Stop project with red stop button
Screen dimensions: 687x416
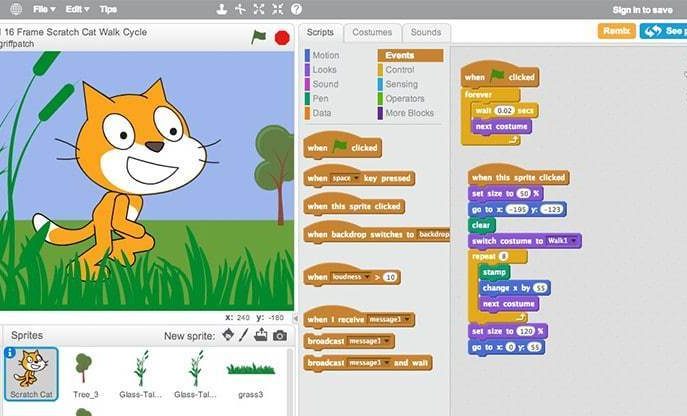(282, 38)
